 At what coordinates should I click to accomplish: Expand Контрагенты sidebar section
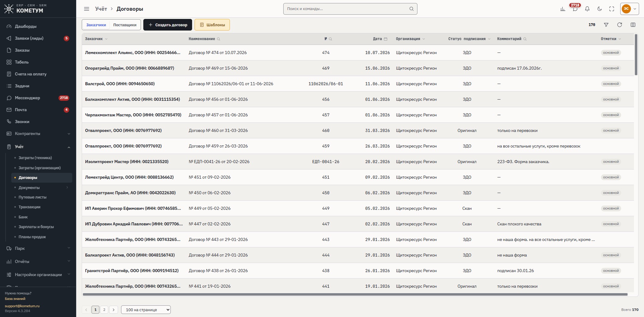(x=38, y=133)
